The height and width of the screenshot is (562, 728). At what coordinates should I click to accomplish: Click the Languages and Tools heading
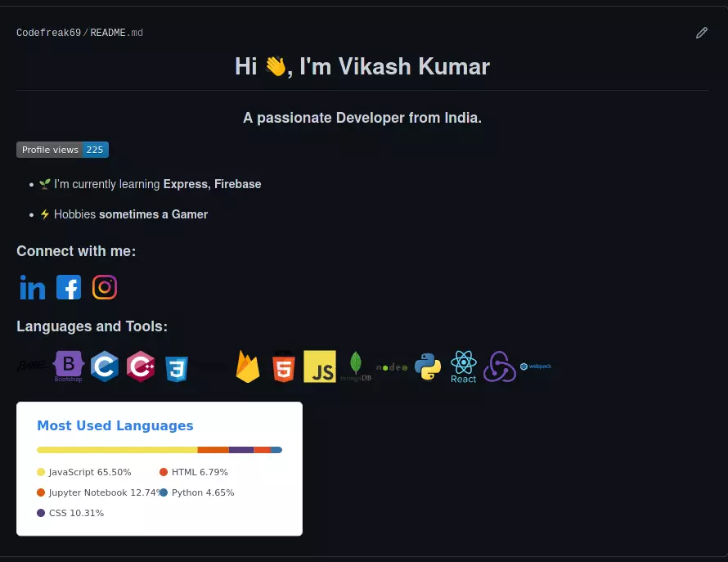pyautogui.click(x=92, y=326)
